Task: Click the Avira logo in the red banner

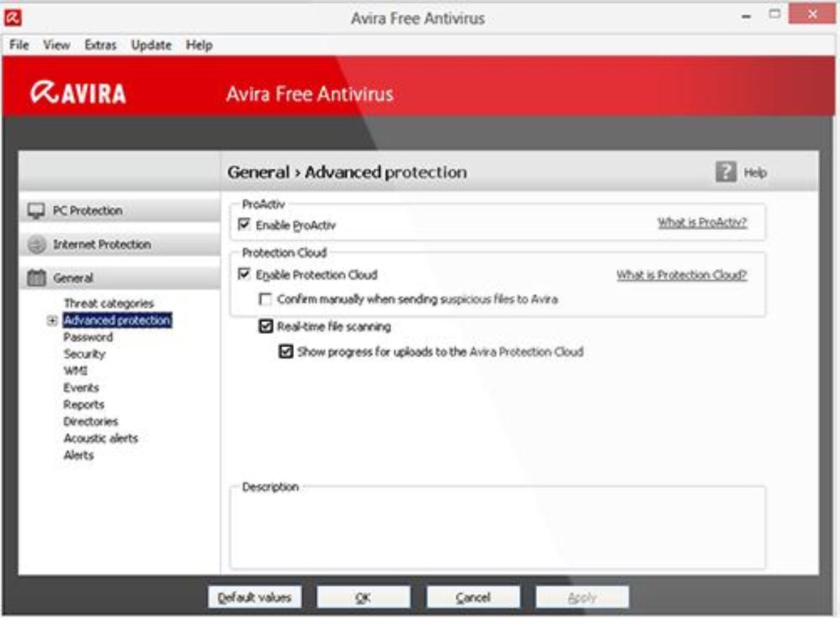Action: pyautogui.click(x=78, y=94)
